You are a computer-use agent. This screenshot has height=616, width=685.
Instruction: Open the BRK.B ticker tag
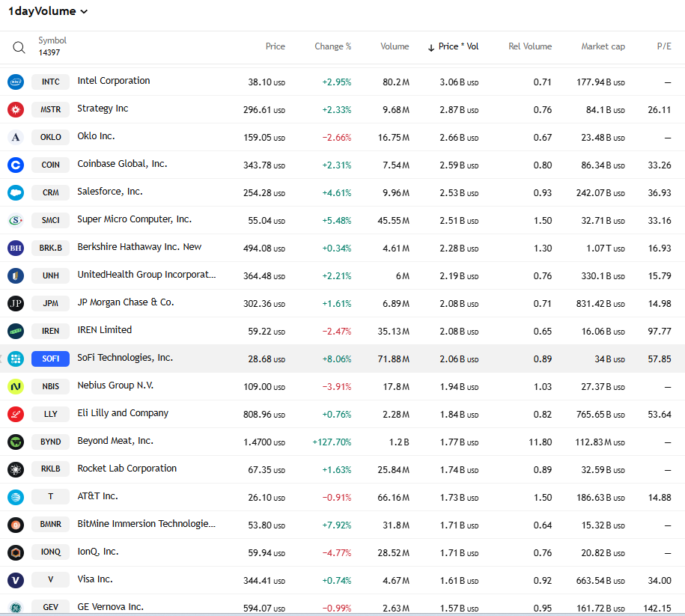point(51,248)
